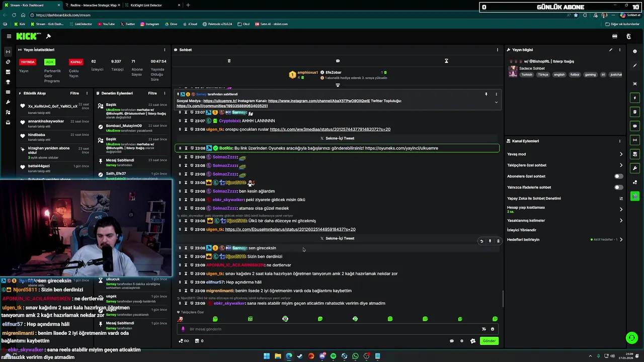The height and width of the screenshot is (362, 644).
Task: Open Instagram bookmark in bookmarks bar
Action: click(149, 24)
